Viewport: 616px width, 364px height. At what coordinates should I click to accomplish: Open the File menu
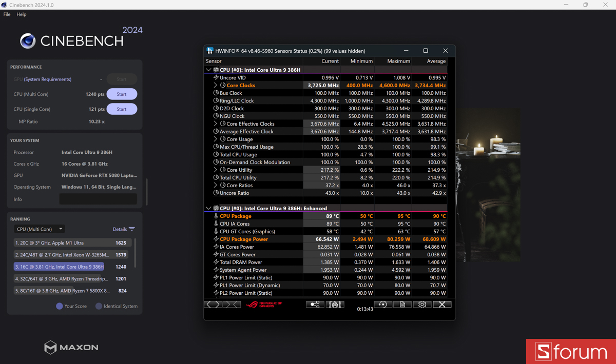7,14
